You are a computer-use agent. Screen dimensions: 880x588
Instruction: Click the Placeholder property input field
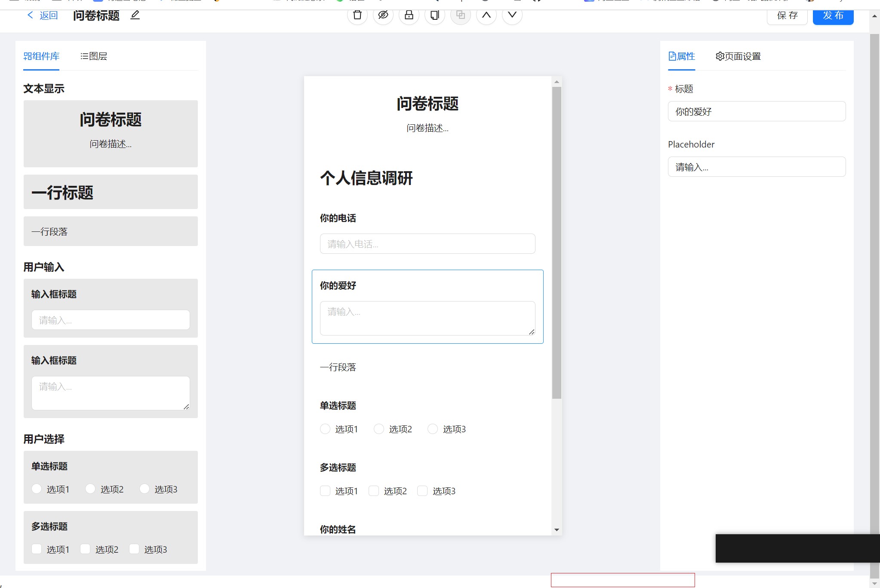pos(756,167)
